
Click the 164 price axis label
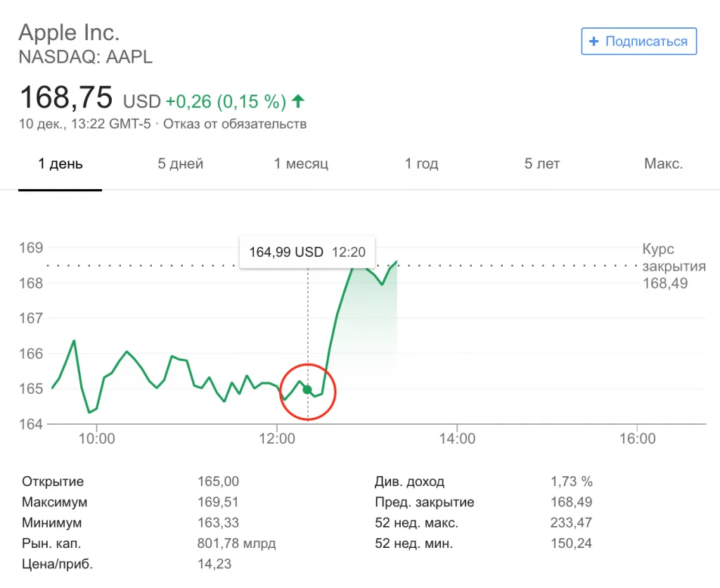(x=31, y=424)
